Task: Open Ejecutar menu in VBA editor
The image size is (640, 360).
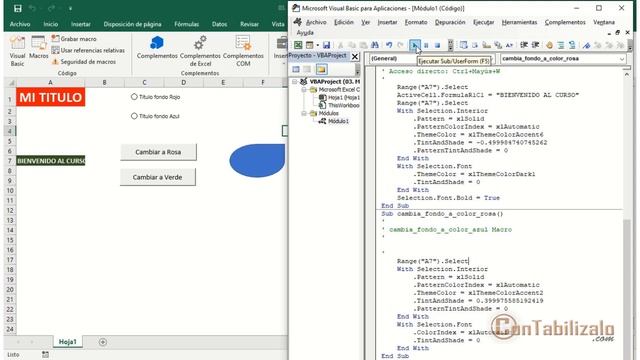Action: click(483, 22)
